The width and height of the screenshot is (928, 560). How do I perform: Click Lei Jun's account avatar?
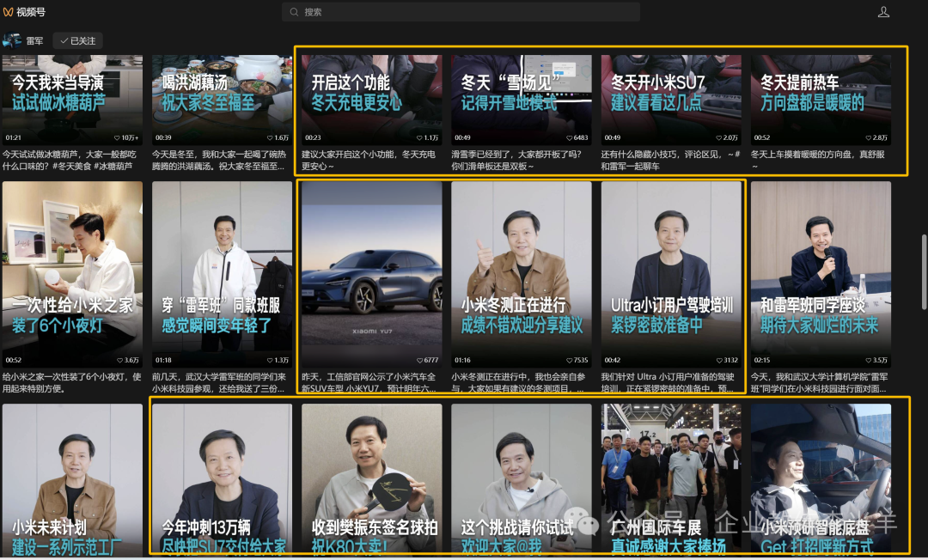(x=12, y=40)
